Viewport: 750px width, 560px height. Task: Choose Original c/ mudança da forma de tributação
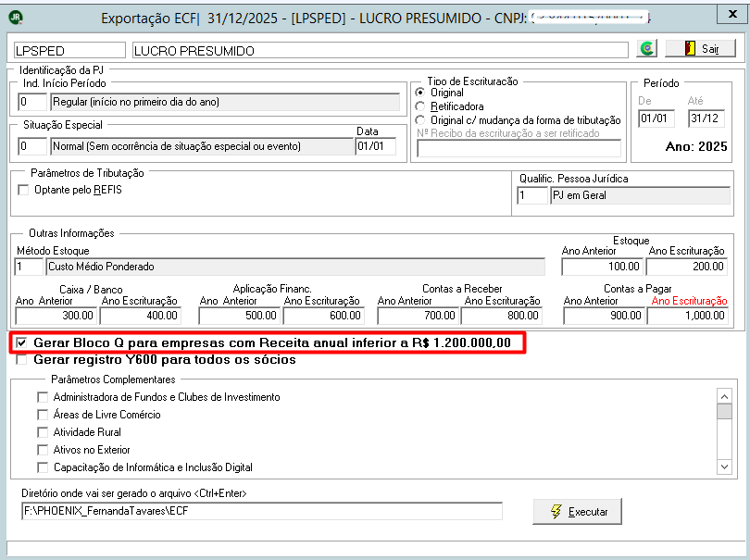420,120
